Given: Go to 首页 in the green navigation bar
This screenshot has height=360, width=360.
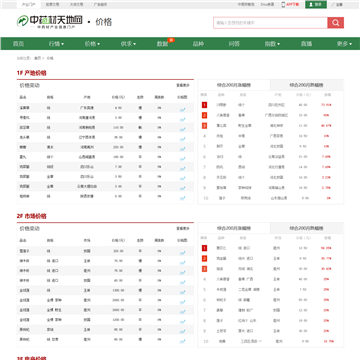Looking at the screenshot, I should [x=18, y=44].
